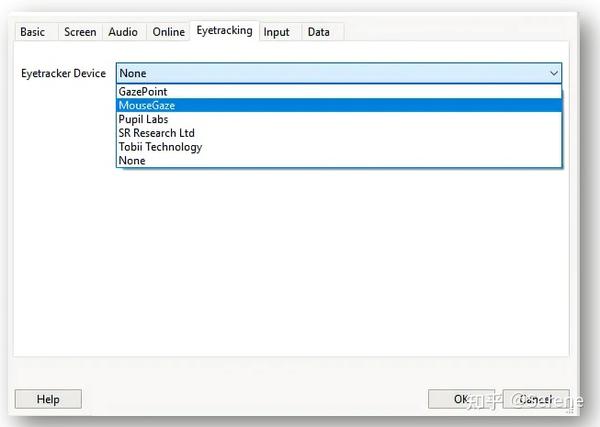Click the Eyetracker Device label
600x427 pixels.
64,73
